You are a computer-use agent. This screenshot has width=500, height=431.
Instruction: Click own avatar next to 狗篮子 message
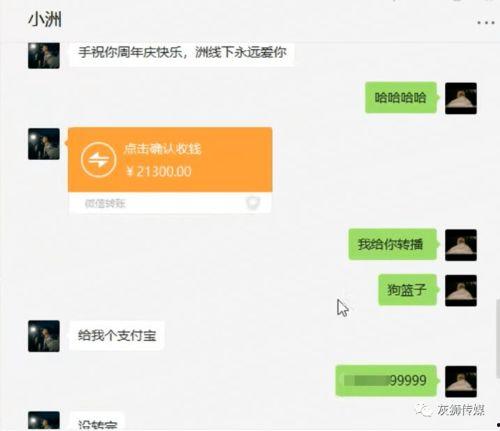pos(461,291)
